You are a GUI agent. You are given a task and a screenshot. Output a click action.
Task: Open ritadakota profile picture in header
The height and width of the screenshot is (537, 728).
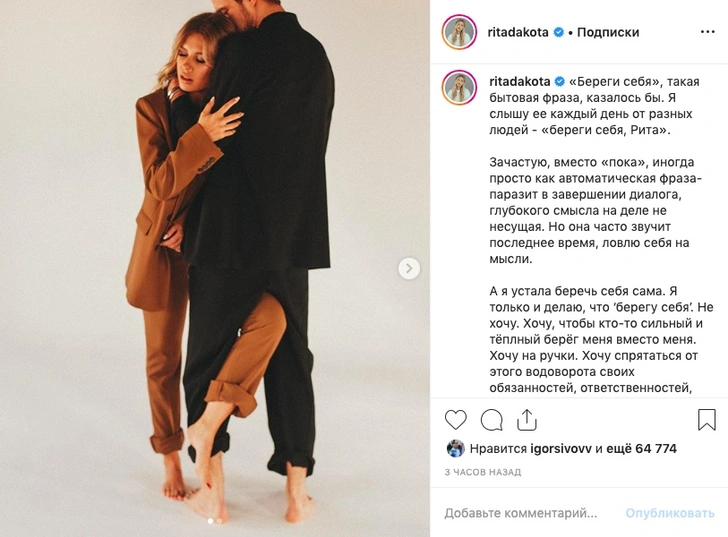click(x=459, y=32)
